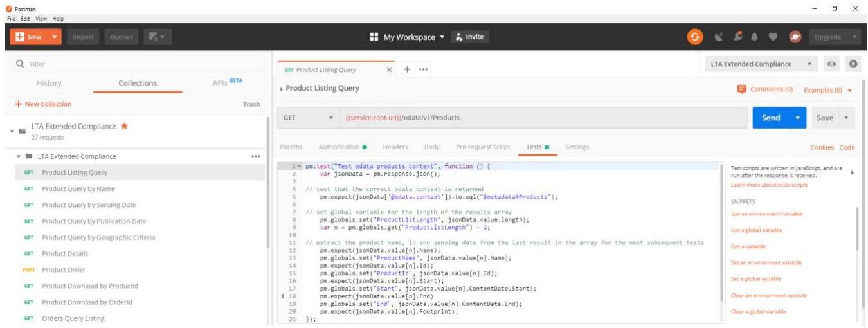This screenshot has width=868, height=328.
Task: Click the request URL input field
Action: click(x=543, y=118)
